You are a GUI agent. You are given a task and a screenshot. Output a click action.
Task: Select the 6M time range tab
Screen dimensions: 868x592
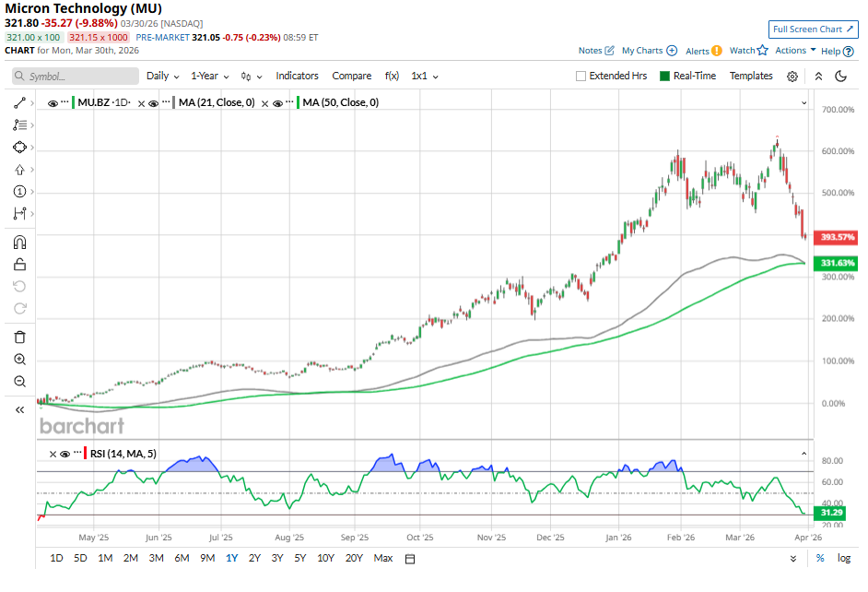click(182, 558)
